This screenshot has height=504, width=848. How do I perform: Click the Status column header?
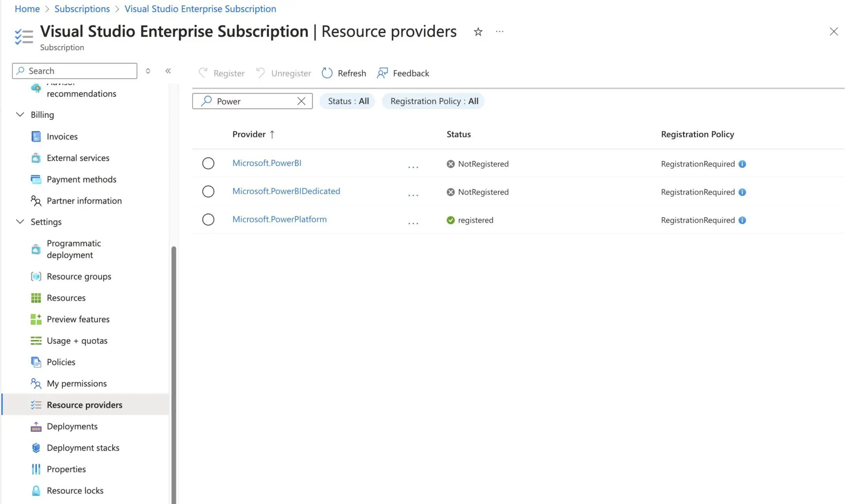pos(458,134)
